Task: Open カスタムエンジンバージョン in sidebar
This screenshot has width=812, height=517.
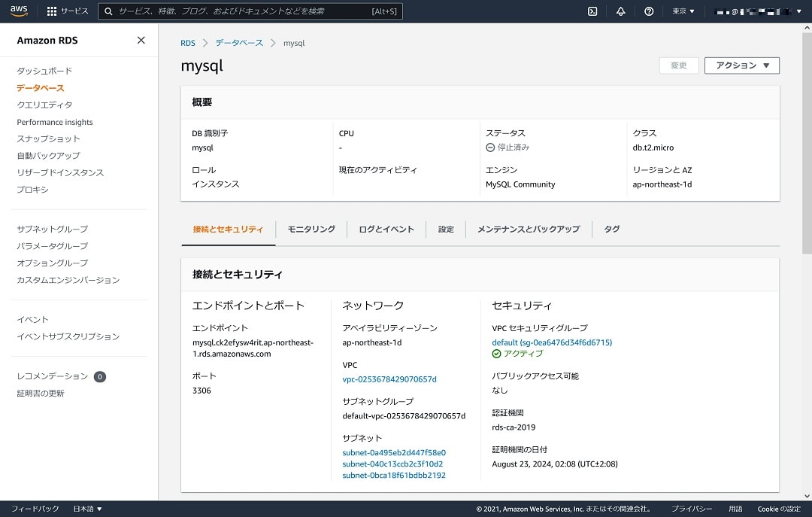Action: click(68, 280)
